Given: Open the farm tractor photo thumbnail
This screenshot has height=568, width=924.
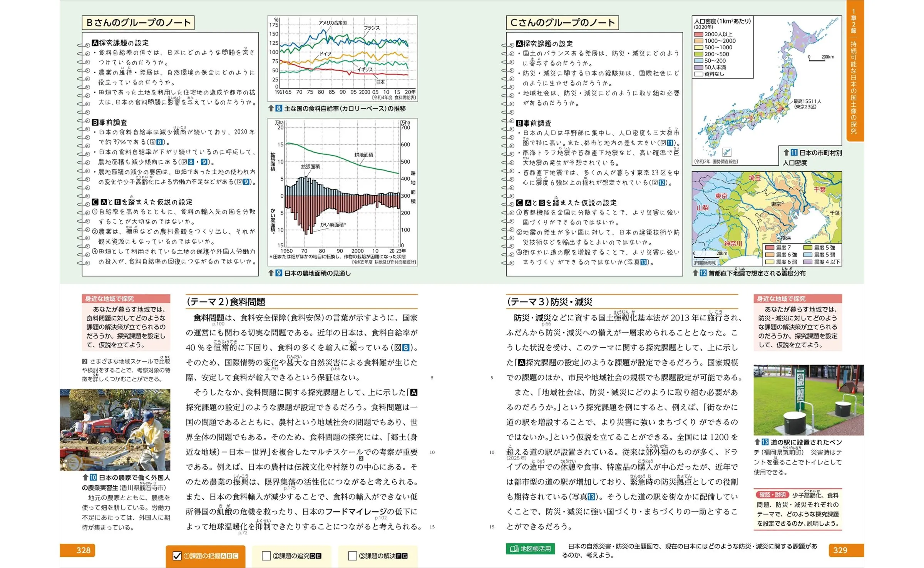Looking at the screenshot, I should (x=115, y=429).
